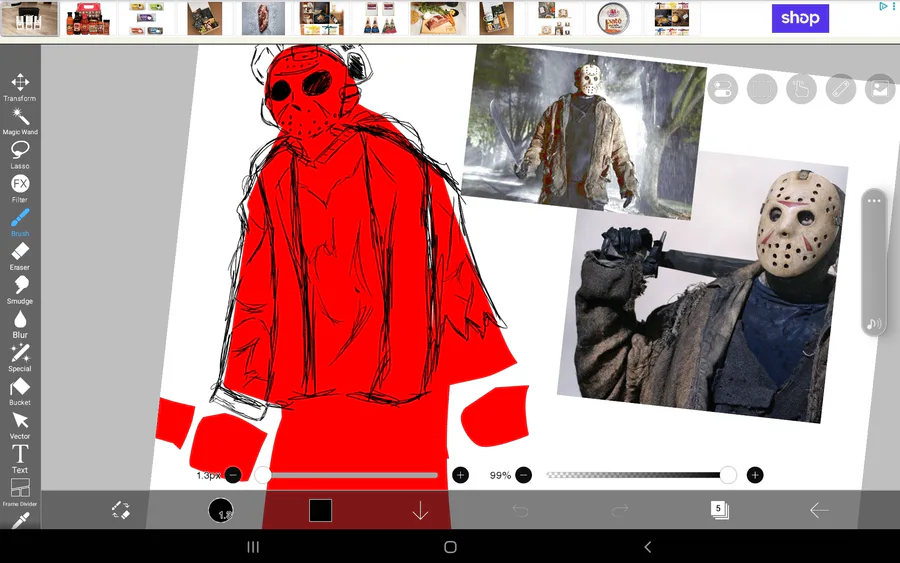This screenshot has width=900, height=563.
Task: Tap the hand touch-mode icon at top right
Action: click(x=802, y=89)
